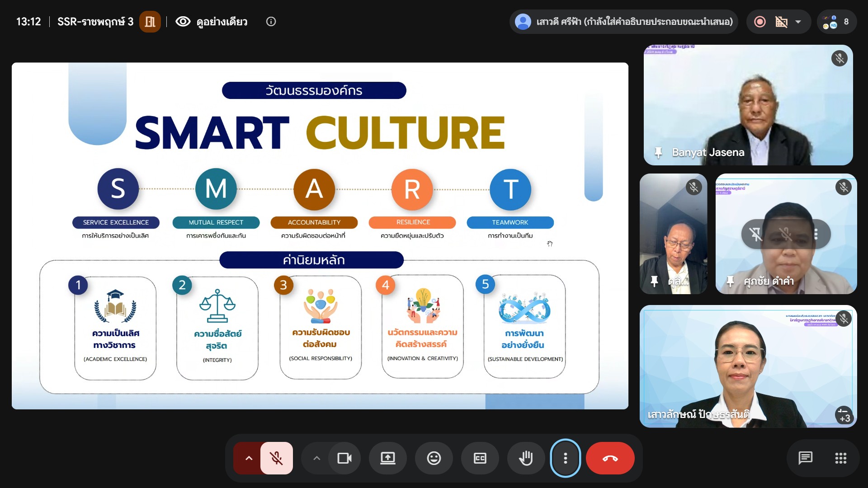
Task: Unpin the ศุภชัย ดำคำ video tile
Action: tap(755, 234)
